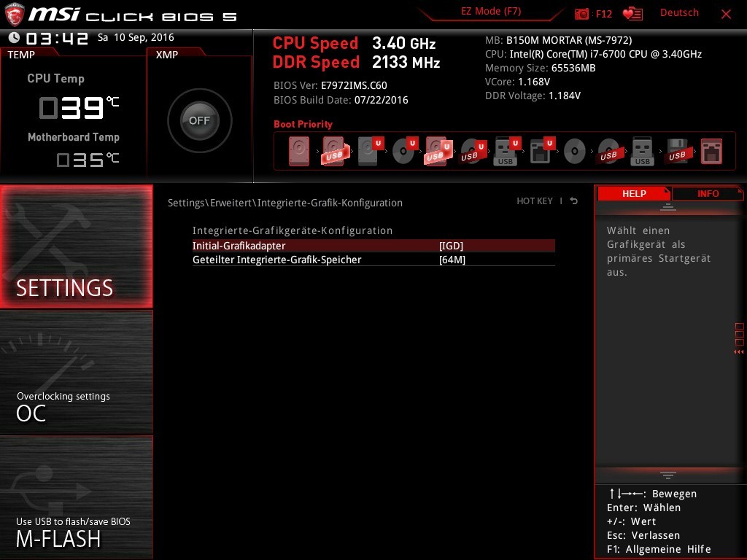The height and width of the screenshot is (560, 747).
Task: Click the Boot Priority label
Action: [x=303, y=124]
